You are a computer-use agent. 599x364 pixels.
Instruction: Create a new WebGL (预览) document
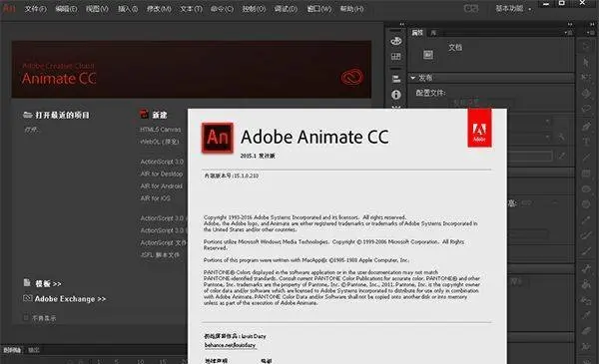coord(160,142)
